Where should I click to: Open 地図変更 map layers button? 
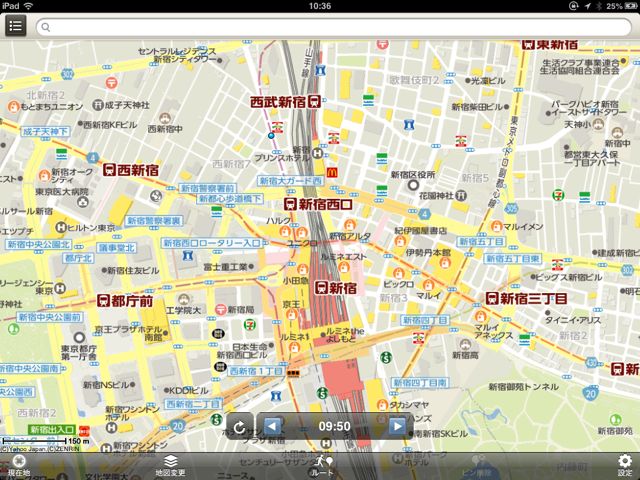tap(170, 465)
